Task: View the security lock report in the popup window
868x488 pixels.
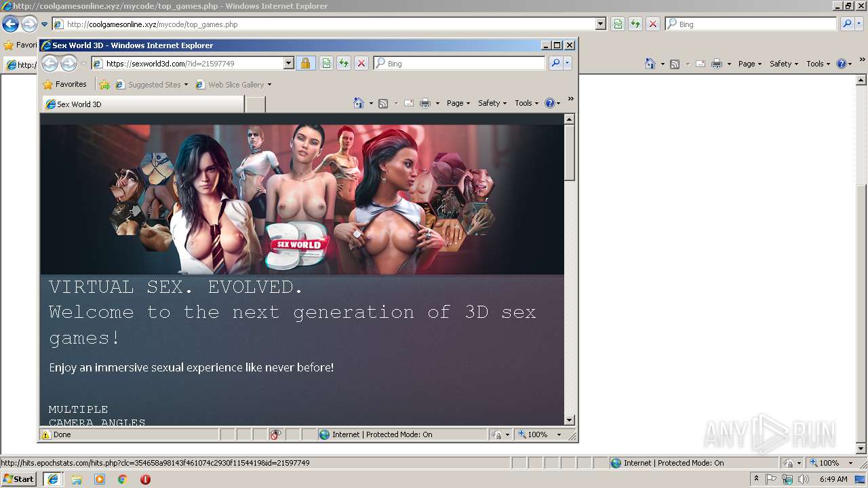Action: click(305, 64)
